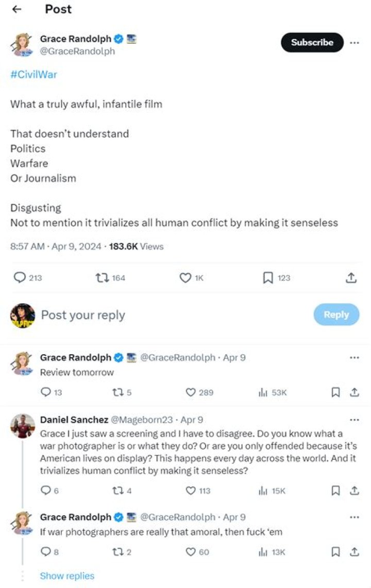The height and width of the screenshot is (588, 371).
Task: Repost the main post with 164 reposts
Action: click(x=103, y=278)
